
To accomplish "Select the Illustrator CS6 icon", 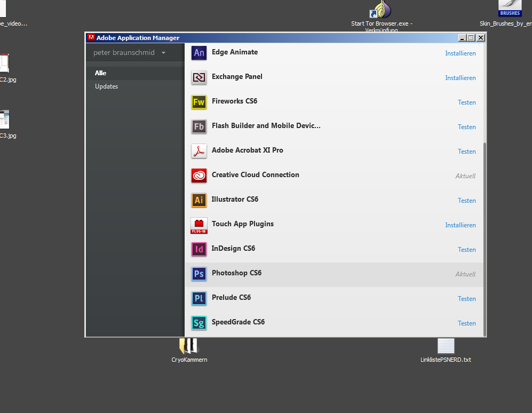I will (199, 200).
